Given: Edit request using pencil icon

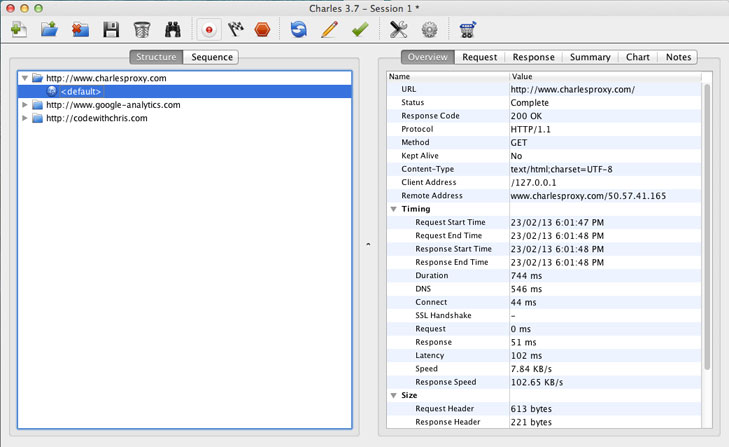Looking at the screenshot, I should coord(329,30).
